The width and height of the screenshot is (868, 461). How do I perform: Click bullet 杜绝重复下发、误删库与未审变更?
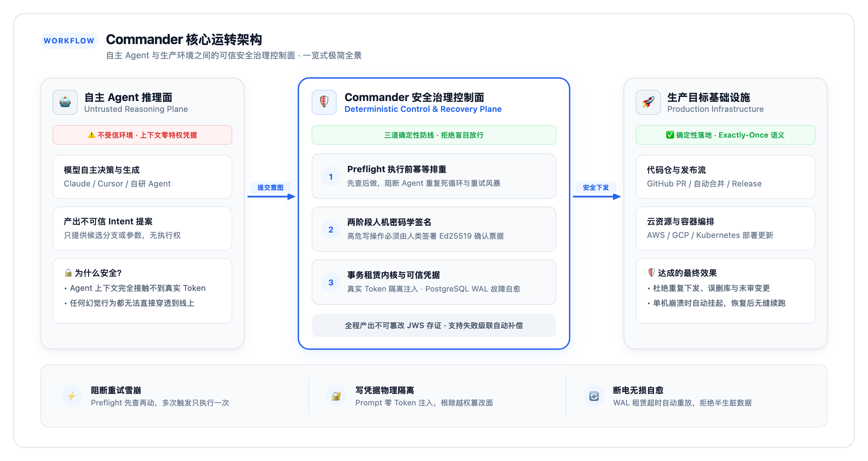pos(709,288)
